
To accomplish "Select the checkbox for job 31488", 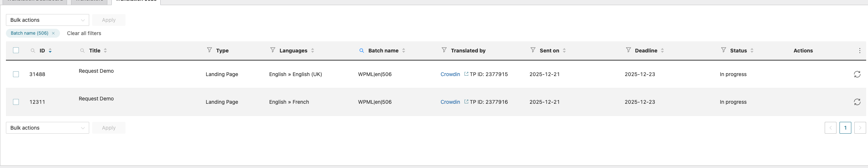I will click(x=16, y=74).
